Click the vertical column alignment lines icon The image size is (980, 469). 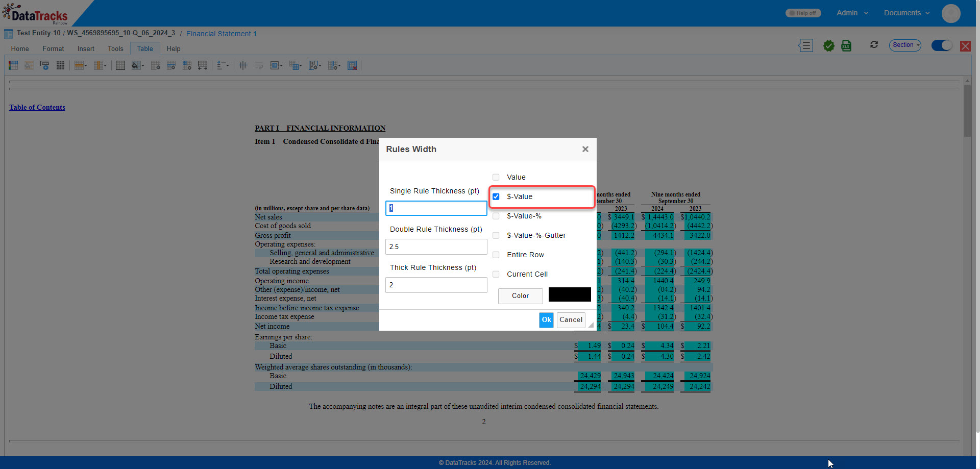point(243,65)
